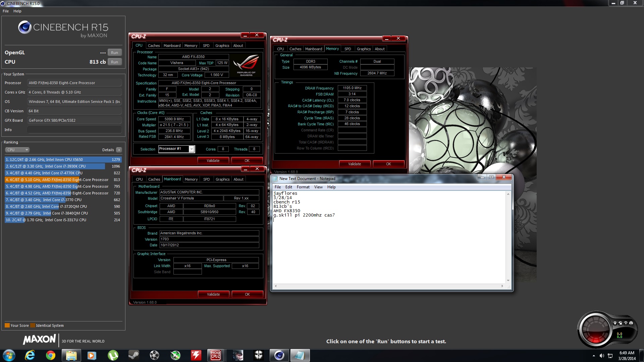Click the skull mask game taskbar icon
The image size is (644, 362).
(x=259, y=355)
